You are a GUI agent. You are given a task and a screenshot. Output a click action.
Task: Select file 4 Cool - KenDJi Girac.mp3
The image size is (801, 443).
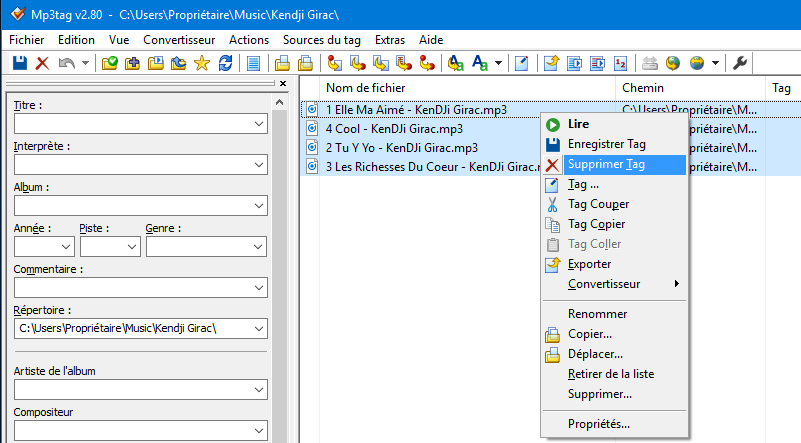coord(394,129)
